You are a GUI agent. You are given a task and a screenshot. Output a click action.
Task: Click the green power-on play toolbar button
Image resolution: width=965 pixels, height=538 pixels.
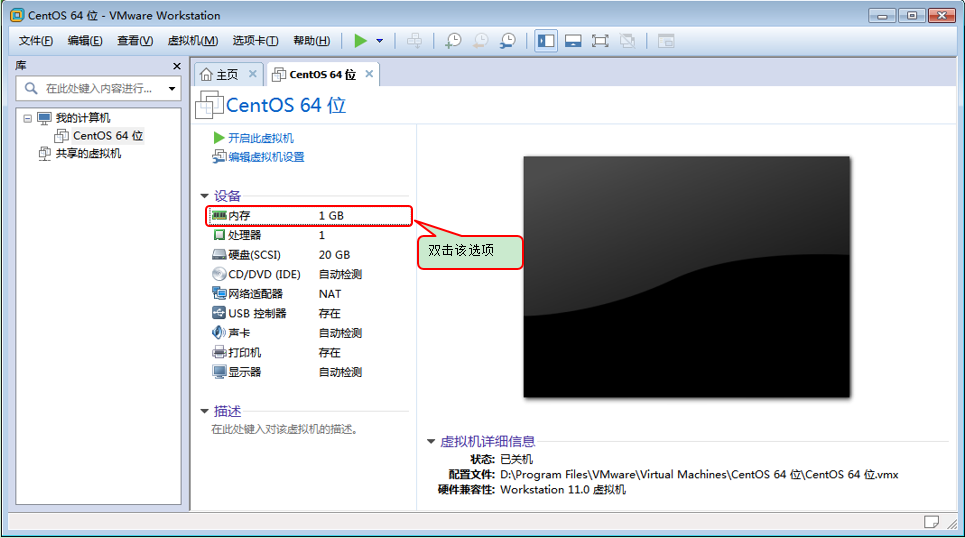(361, 41)
